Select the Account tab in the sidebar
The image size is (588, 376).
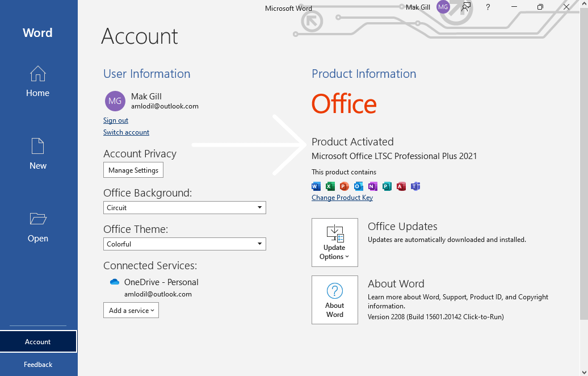38,341
